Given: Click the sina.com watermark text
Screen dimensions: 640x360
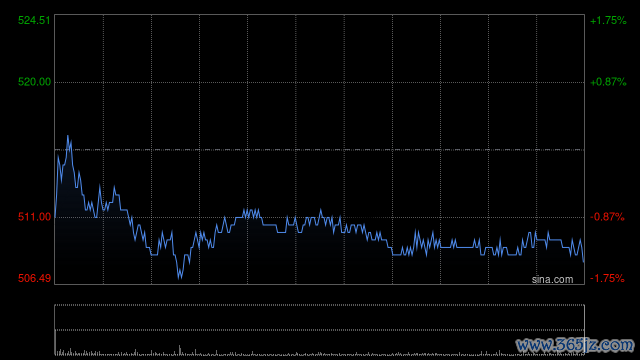Looking at the screenshot, I should (x=552, y=280).
